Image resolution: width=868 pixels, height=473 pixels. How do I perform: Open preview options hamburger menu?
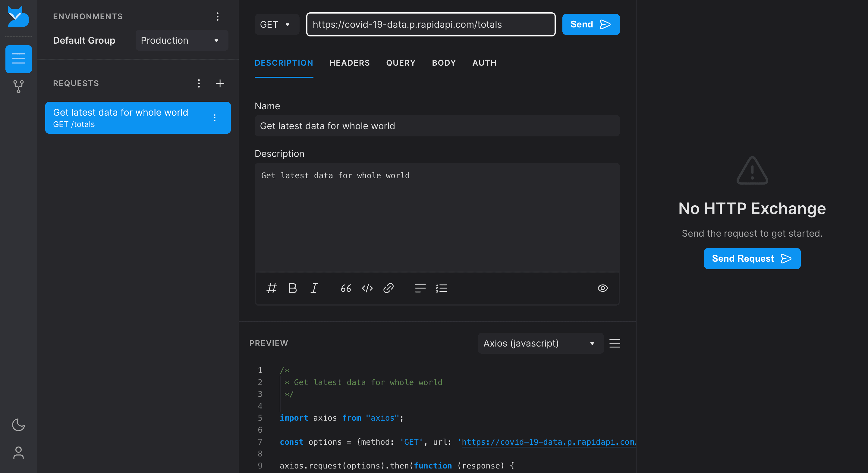click(615, 343)
